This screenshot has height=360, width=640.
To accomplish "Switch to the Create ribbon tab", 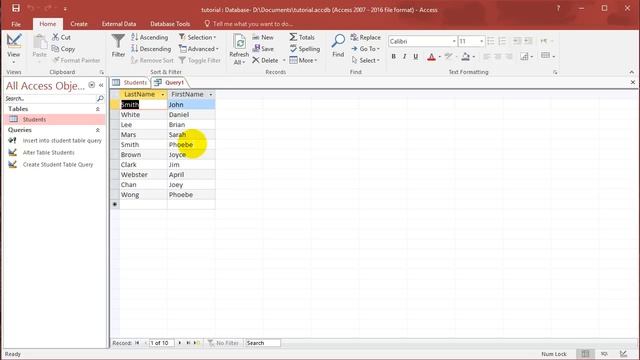I will (79, 24).
